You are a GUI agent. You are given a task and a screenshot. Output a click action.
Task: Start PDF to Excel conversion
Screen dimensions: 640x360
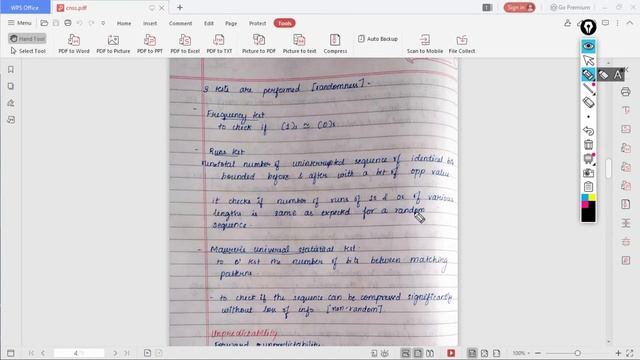coord(185,44)
